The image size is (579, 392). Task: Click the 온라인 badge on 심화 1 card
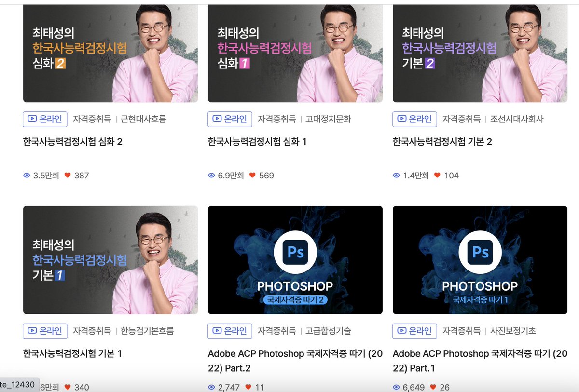click(230, 119)
